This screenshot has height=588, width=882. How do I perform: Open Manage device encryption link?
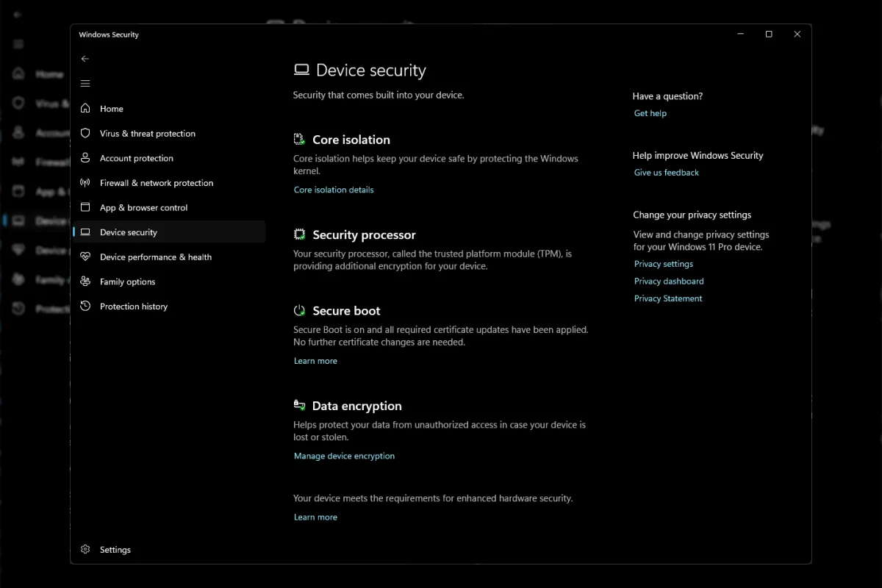point(344,456)
